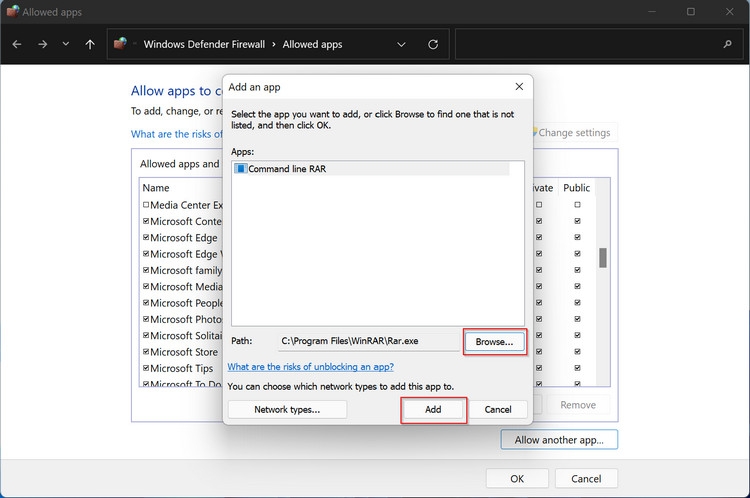Select the Microsoft Media row name

[186, 287]
